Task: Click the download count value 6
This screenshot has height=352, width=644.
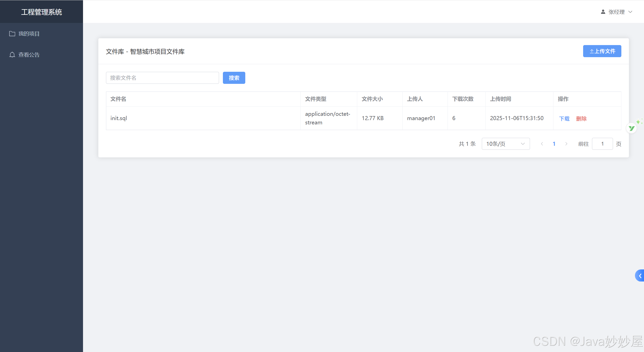Action: tap(454, 118)
